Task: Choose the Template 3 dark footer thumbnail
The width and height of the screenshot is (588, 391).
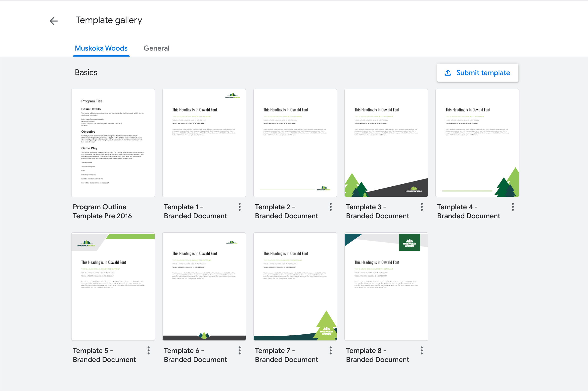Action: [386, 143]
